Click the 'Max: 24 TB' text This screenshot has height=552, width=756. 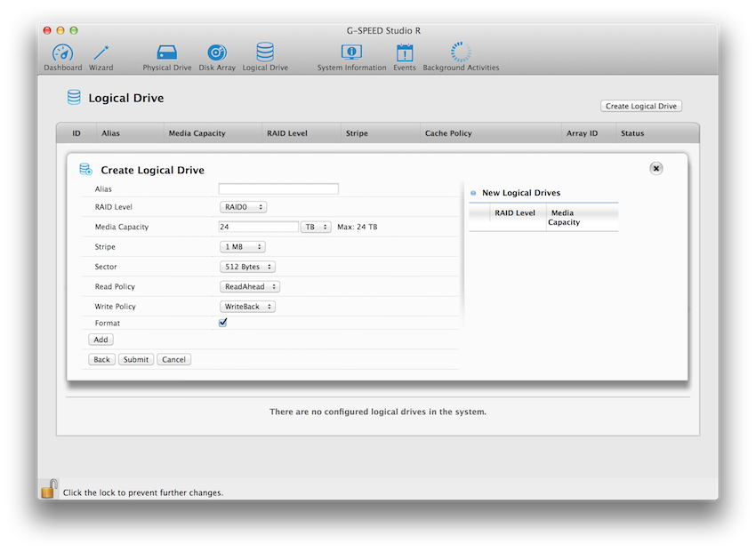[358, 227]
